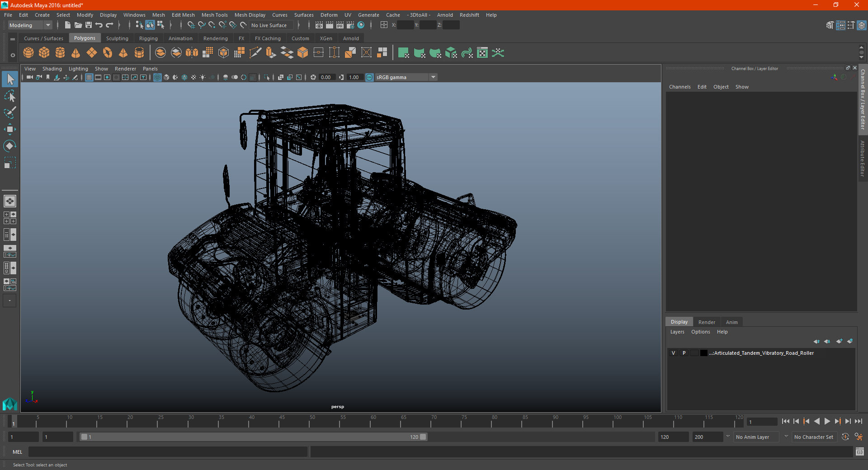The width and height of the screenshot is (868, 470).
Task: Switch to the Anim layer tab
Action: click(731, 322)
